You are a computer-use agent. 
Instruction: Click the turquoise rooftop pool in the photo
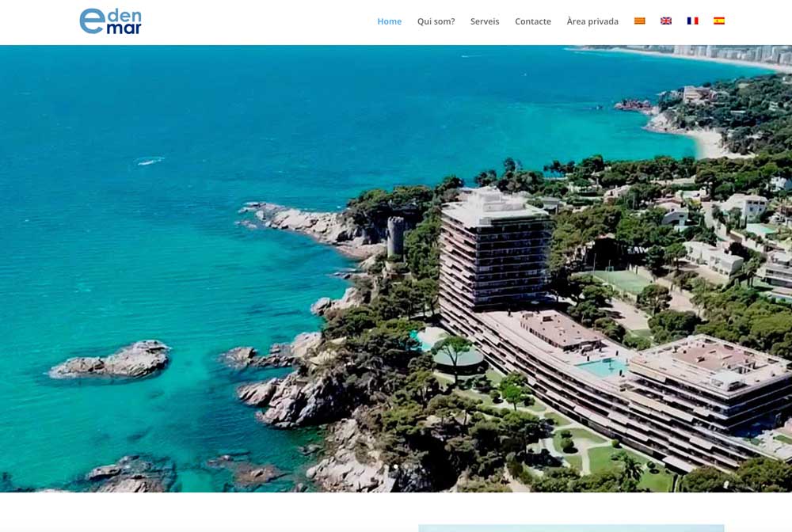click(x=604, y=367)
